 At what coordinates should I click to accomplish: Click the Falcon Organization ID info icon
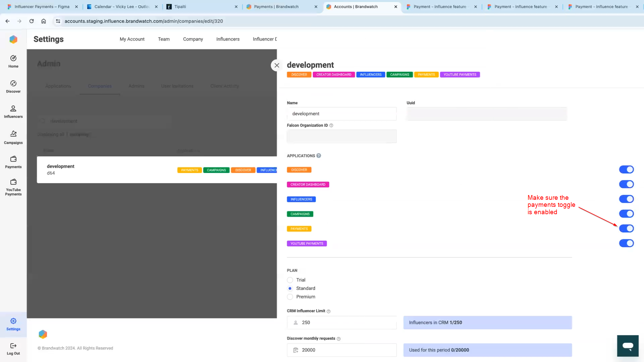331,125
